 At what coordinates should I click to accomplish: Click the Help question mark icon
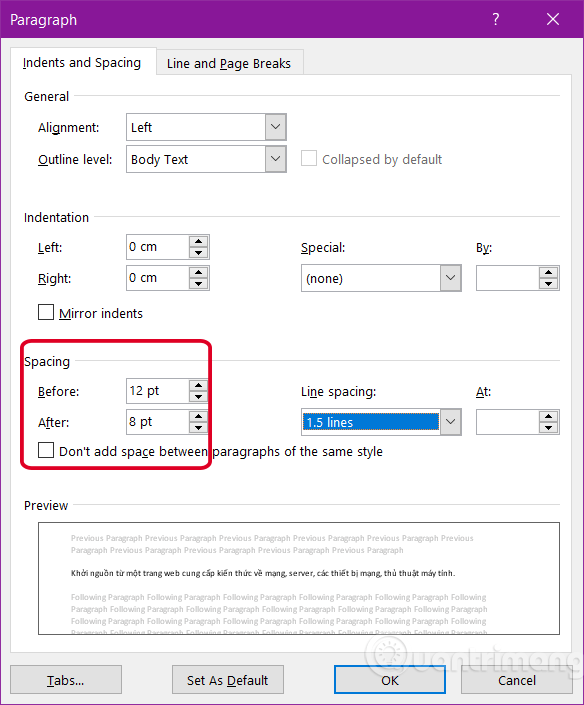[495, 19]
